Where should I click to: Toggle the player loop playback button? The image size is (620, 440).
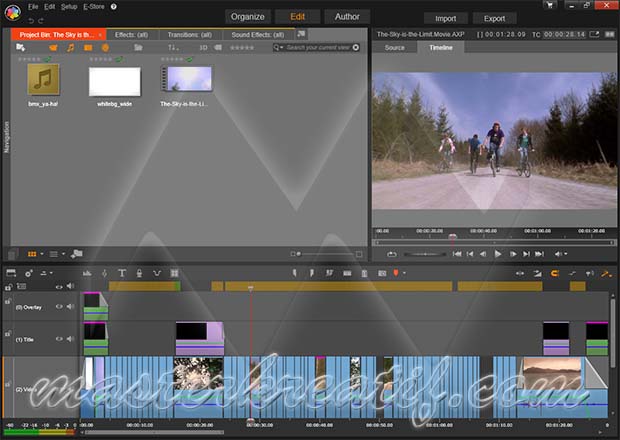391,254
